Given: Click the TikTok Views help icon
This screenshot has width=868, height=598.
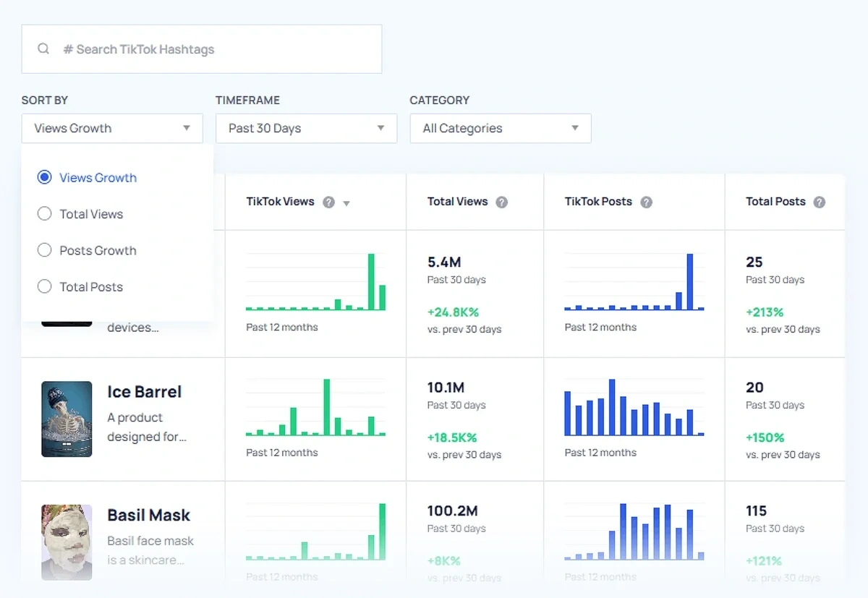Looking at the screenshot, I should click(328, 202).
